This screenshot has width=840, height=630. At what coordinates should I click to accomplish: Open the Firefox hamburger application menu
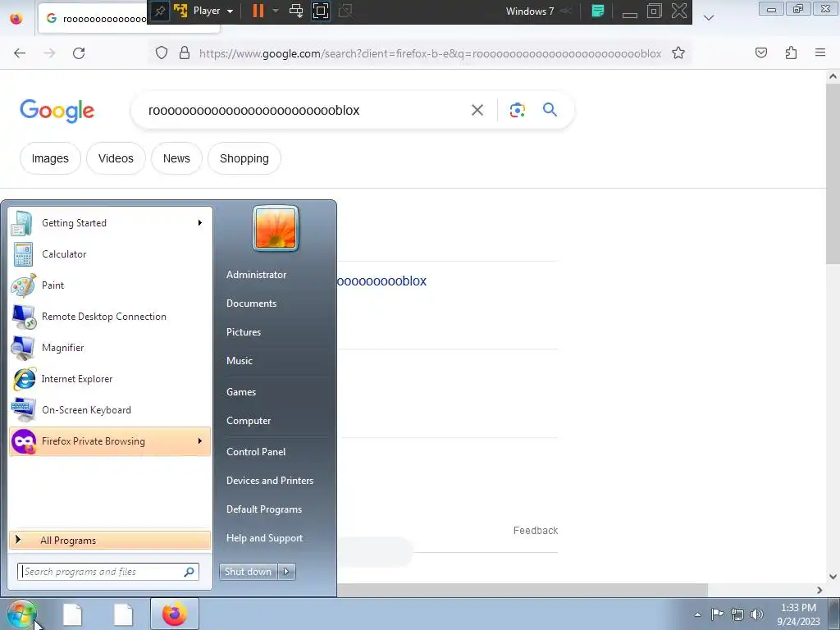[820, 52]
